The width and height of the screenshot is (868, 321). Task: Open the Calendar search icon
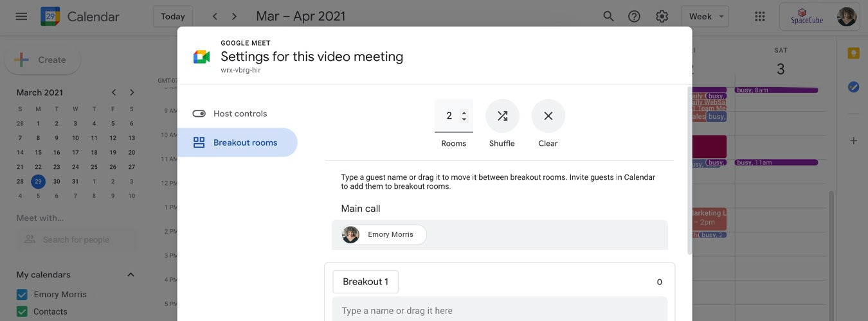[x=608, y=17]
